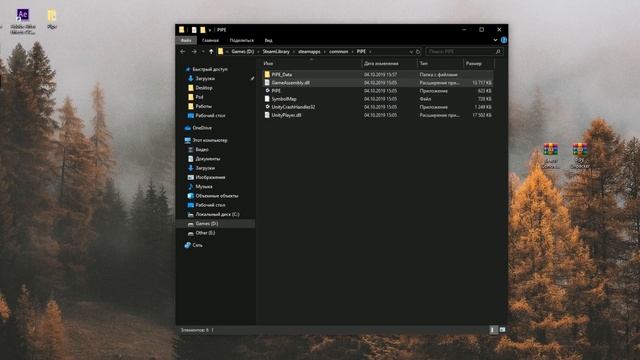Click the size 13 717 КБ
Screen dimensions: 640x360
pyautogui.click(x=482, y=83)
